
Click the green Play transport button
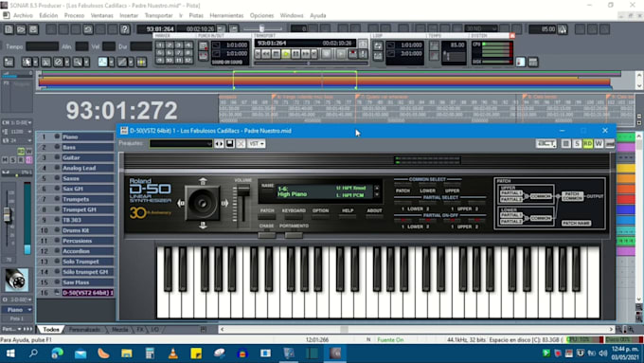tap(286, 54)
